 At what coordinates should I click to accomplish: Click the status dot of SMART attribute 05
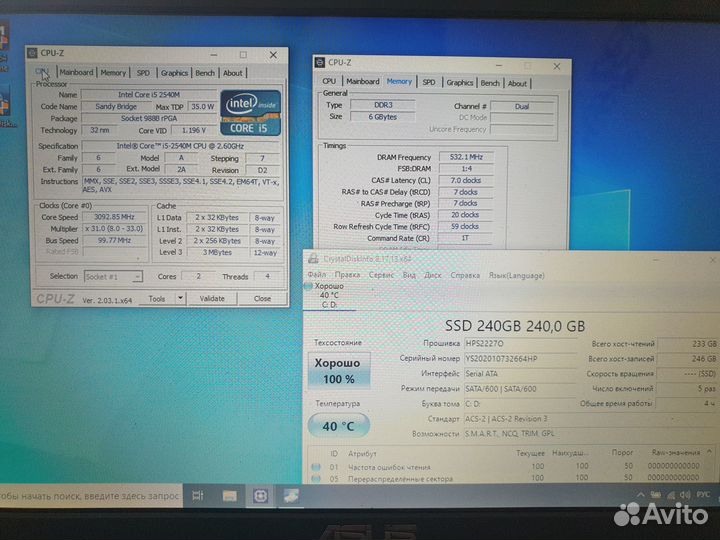tap(316, 479)
